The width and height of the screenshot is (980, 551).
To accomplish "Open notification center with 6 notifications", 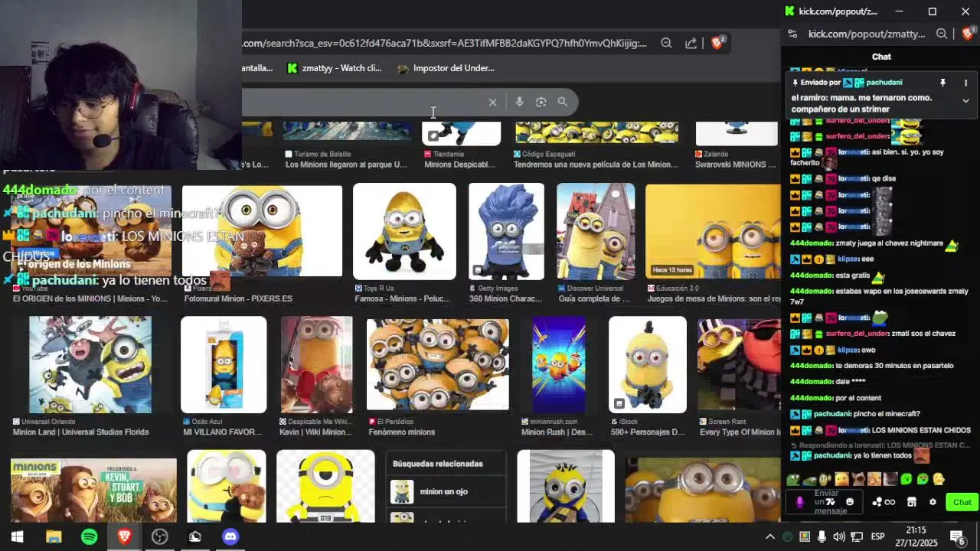I will [957, 536].
